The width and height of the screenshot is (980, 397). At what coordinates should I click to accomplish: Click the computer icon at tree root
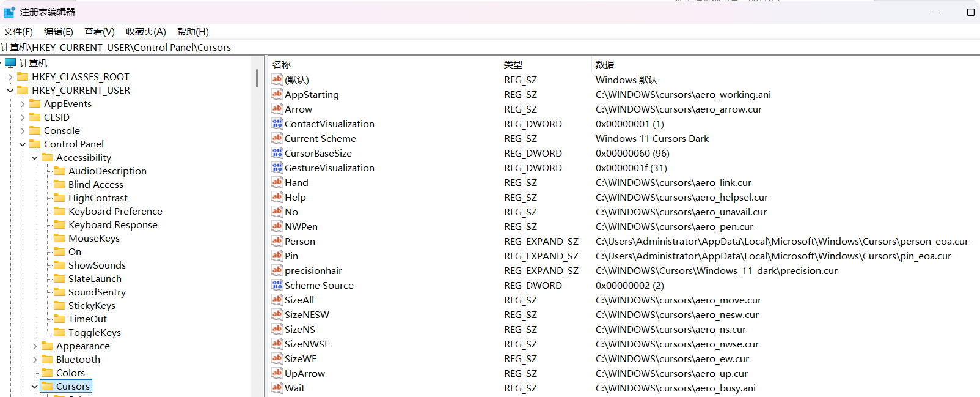click(10, 63)
